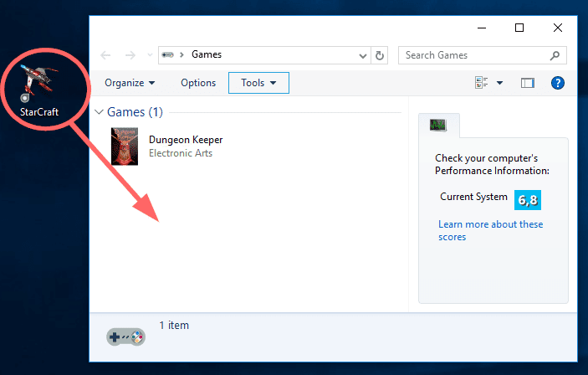
Task: Expand the view options dropdown arrow
Action: point(499,83)
